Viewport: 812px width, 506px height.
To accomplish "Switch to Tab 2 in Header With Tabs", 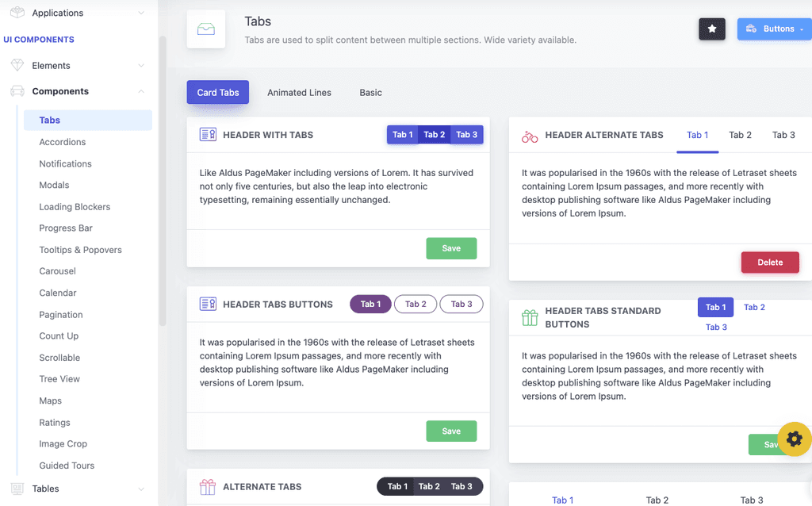I will coord(434,135).
